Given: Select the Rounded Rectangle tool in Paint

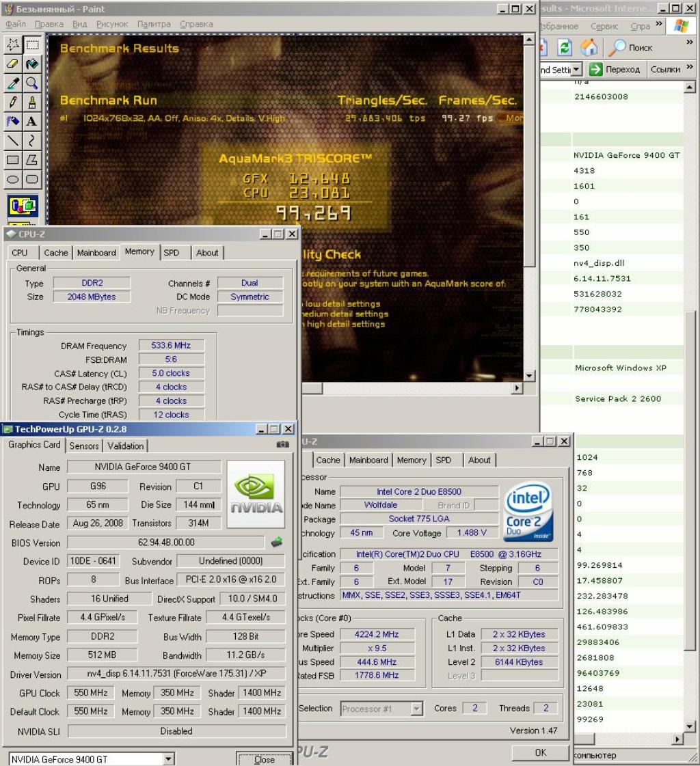Looking at the screenshot, I should pyautogui.click(x=32, y=179).
